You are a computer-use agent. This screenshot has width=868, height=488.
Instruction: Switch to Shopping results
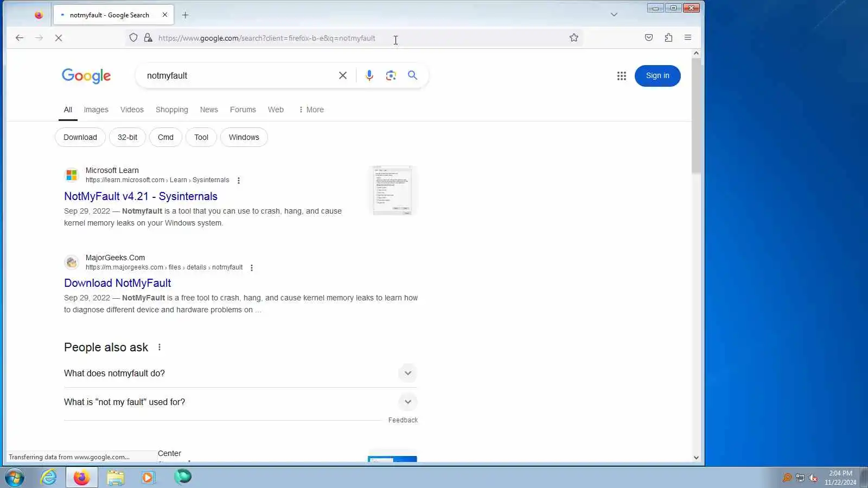tap(172, 110)
